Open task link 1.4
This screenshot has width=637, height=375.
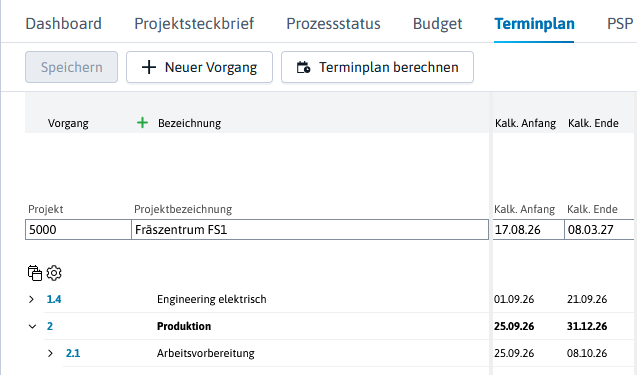pyautogui.click(x=54, y=299)
